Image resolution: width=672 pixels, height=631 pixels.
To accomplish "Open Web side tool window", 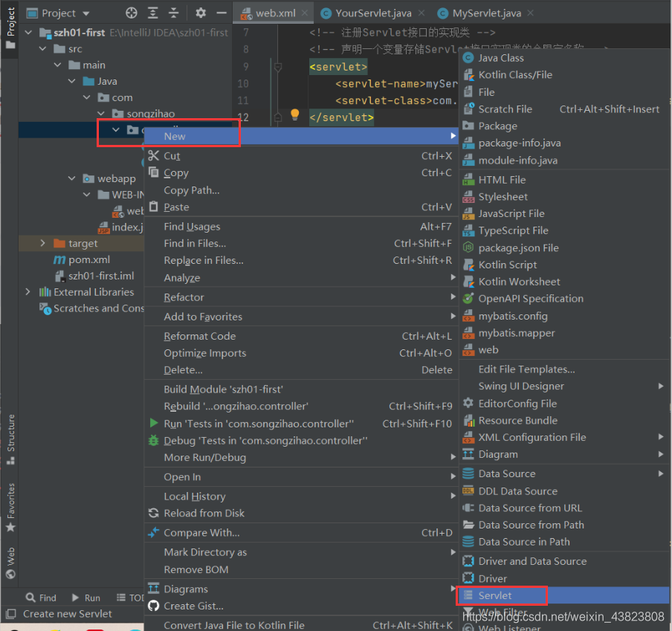I will (x=10, y=563).
